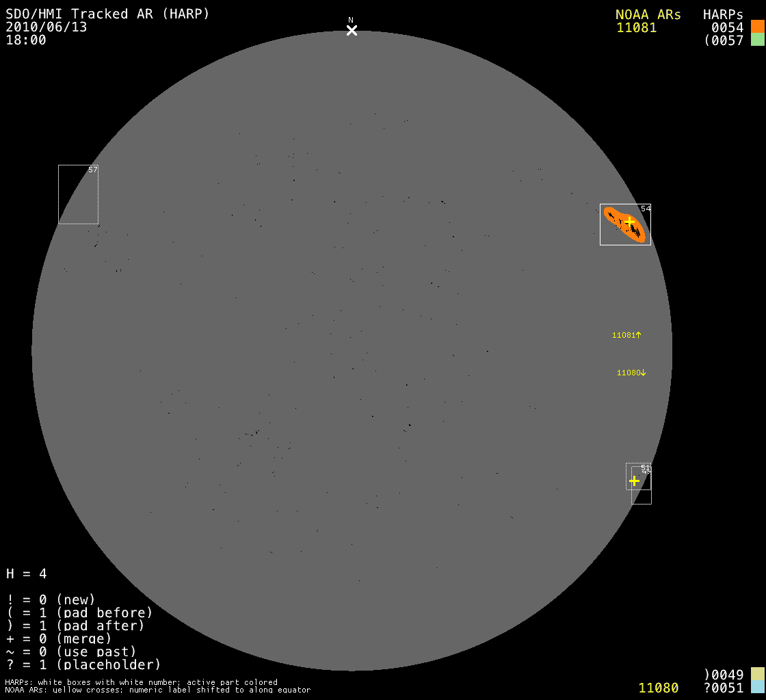Click the 2010/06/13 date text
Viewport: 766px width, 700px height.
tap(47, 27)
